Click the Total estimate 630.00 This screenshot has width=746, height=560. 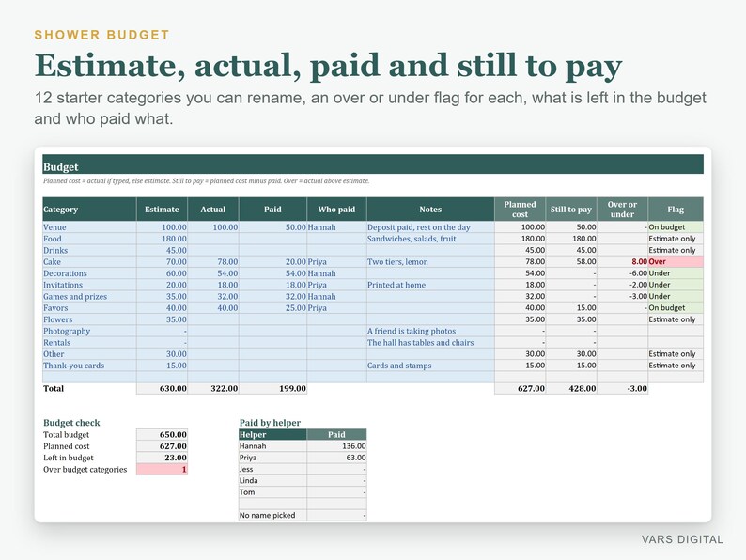pyautogui.click(x=162, y=389)
